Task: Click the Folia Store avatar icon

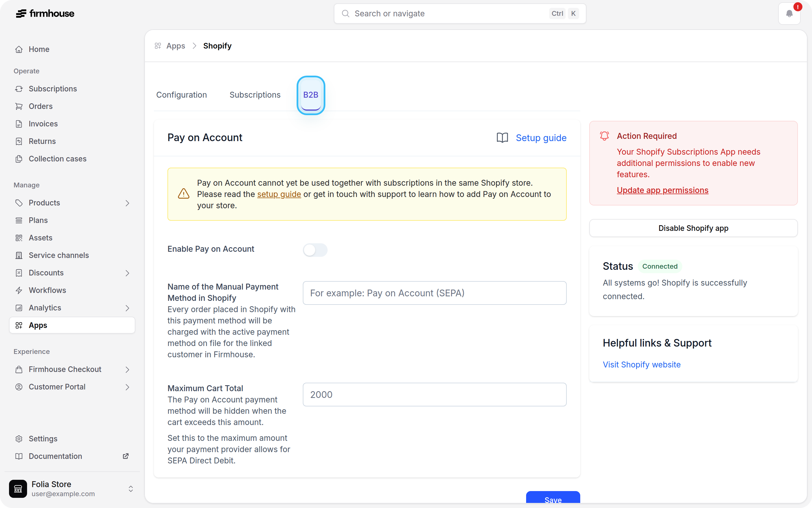Action: coord(18,489)
